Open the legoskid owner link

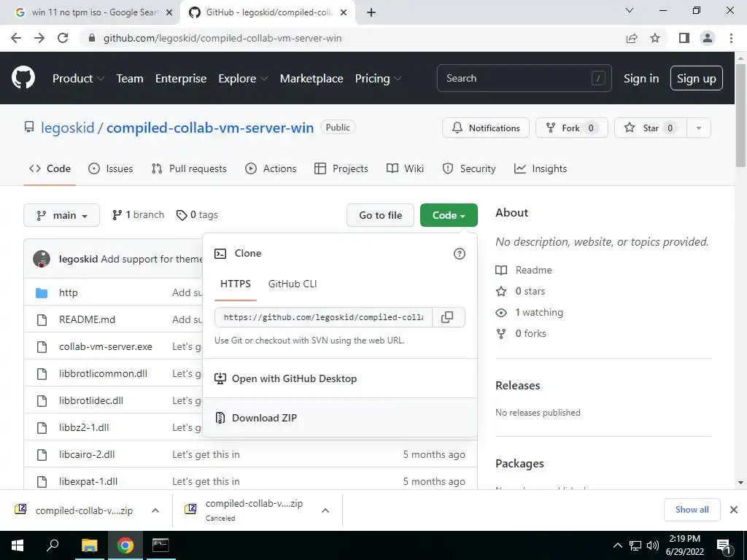[x=68, y=128]
